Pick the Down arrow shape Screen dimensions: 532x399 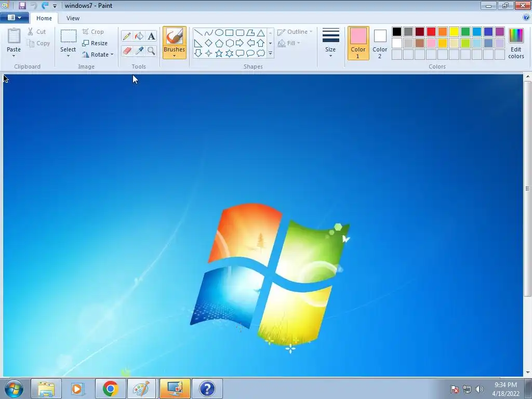pyautogui.click(x=198, y=54)
